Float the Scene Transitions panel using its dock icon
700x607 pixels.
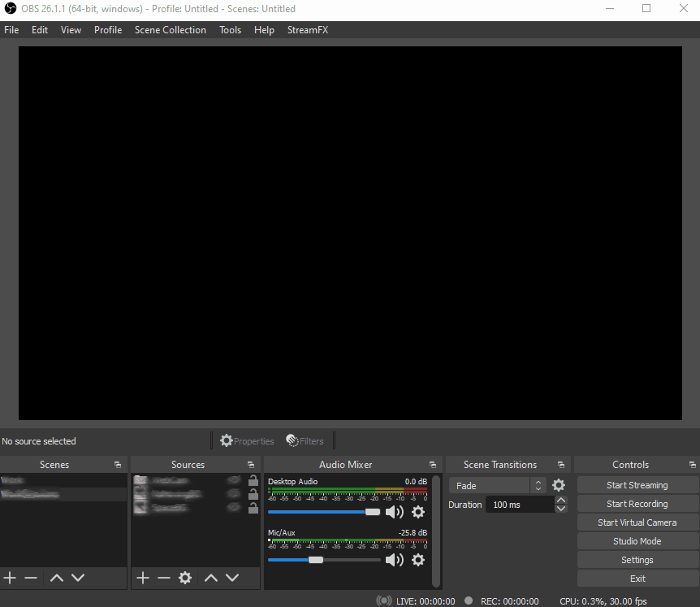[561, 465]
